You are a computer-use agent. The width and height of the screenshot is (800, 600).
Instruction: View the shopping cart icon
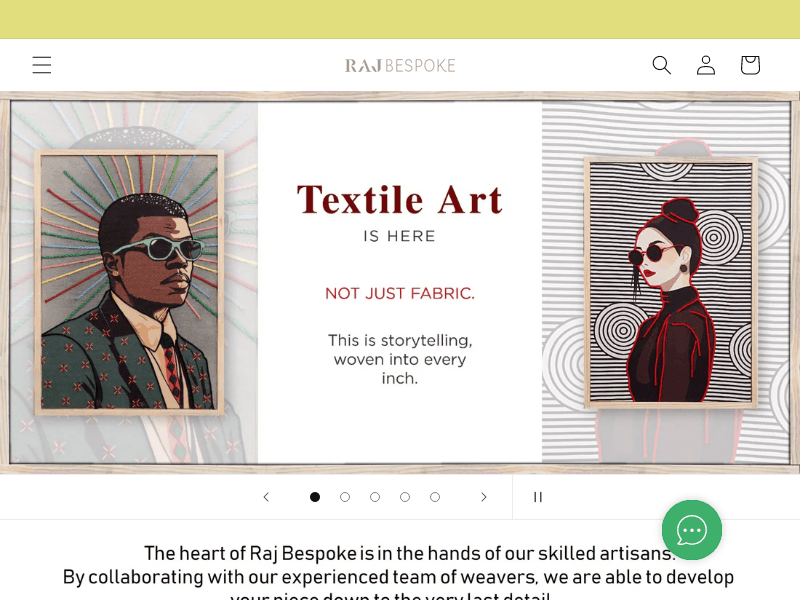point(750,64)
